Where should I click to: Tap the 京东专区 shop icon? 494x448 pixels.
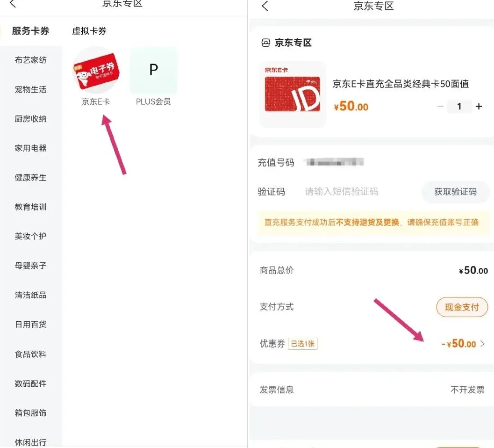tap(265, 43)
